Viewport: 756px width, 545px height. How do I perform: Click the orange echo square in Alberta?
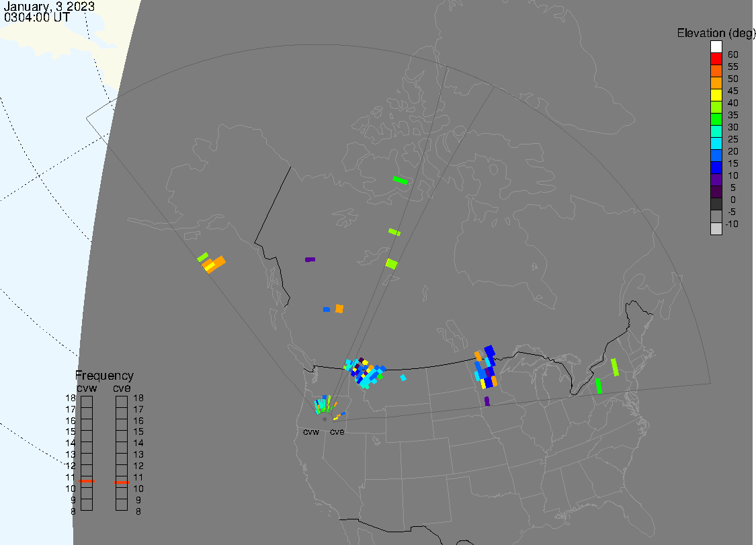pyautogui.click(x=339, y=308)
